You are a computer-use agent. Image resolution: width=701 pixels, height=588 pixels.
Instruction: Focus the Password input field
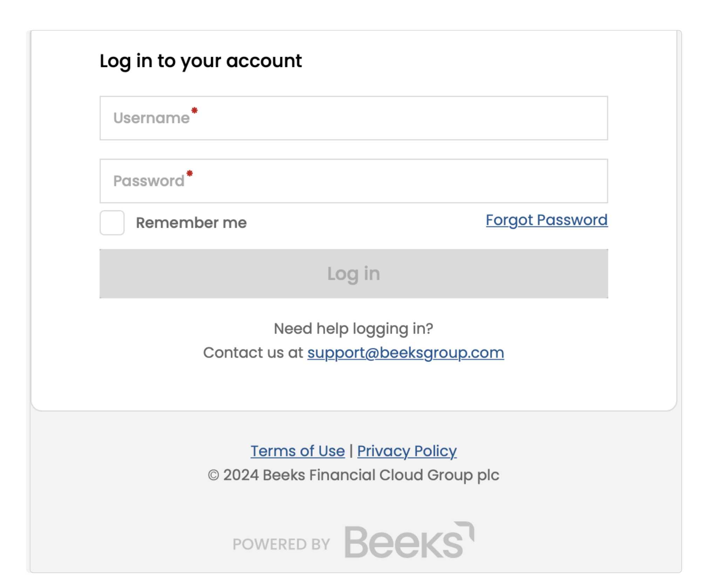[x=354, y=181]
